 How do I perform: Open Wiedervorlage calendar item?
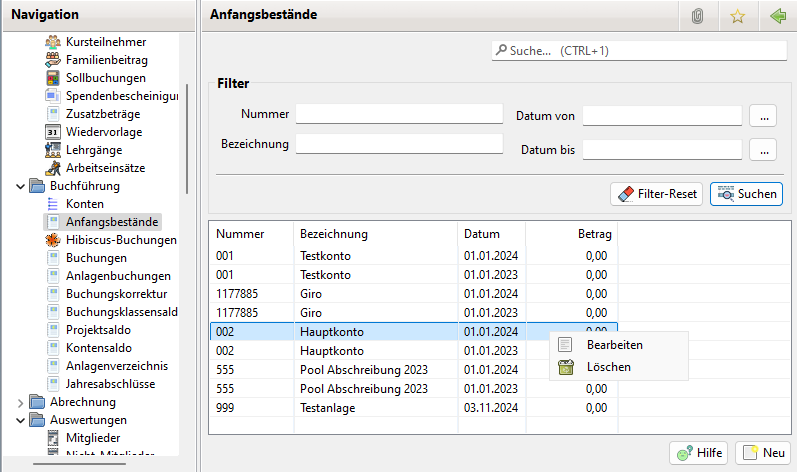[103, 132]
